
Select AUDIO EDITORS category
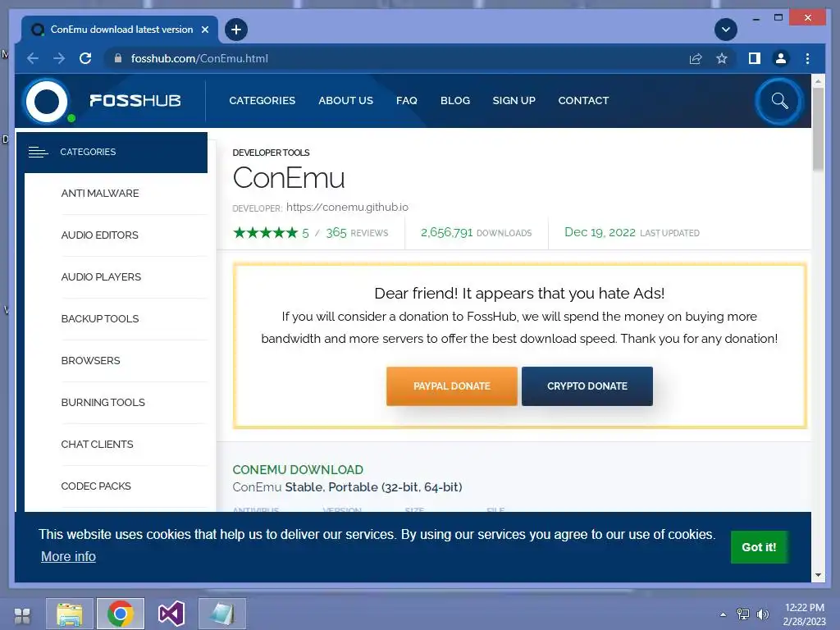click(x=99, y=235)
